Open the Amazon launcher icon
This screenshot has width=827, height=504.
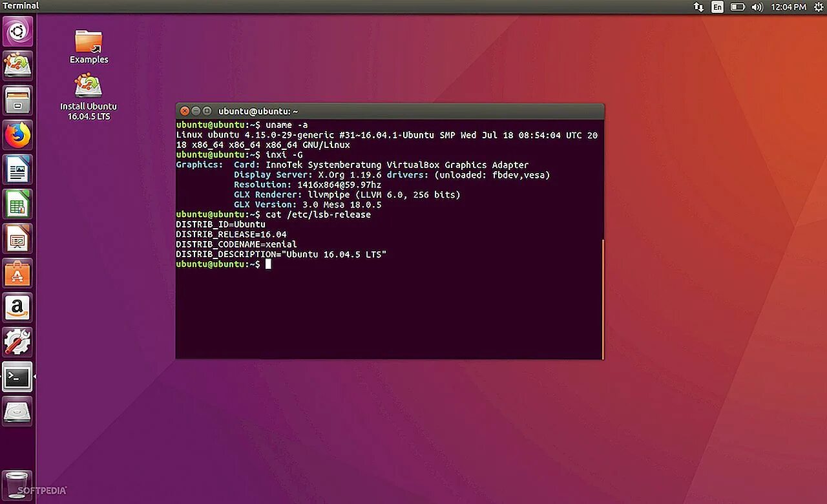click(x=17, y=308)
